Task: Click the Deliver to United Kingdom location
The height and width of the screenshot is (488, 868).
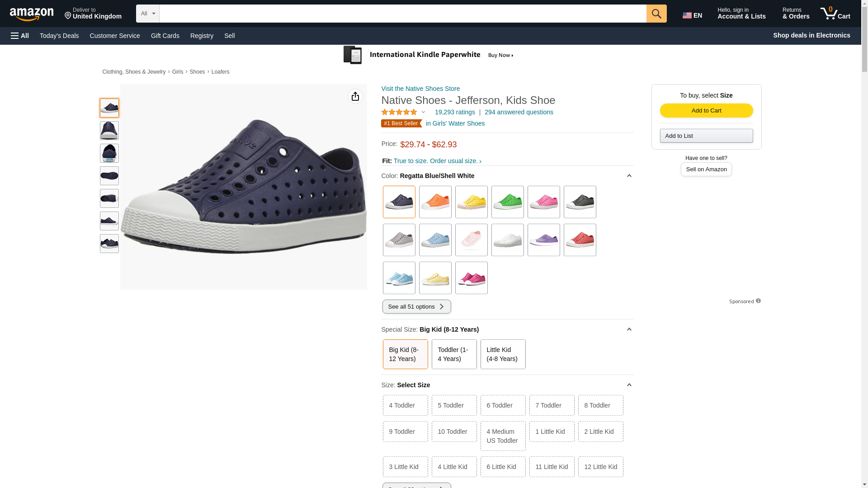Action: [x=93, y=14]
